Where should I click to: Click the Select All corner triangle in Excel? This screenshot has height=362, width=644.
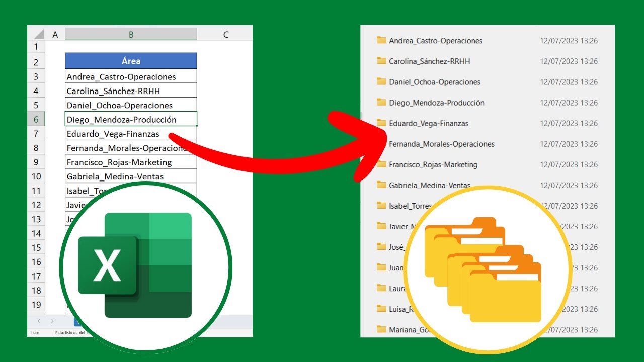[39, 34]
